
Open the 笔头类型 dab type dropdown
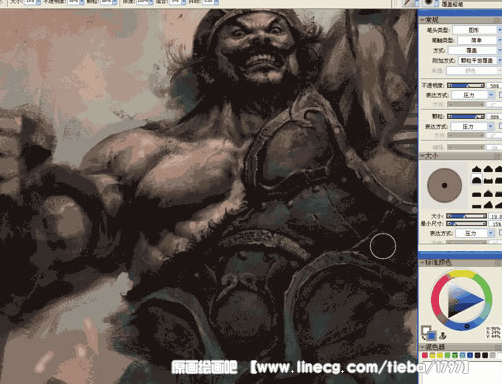tap(477, 30)
